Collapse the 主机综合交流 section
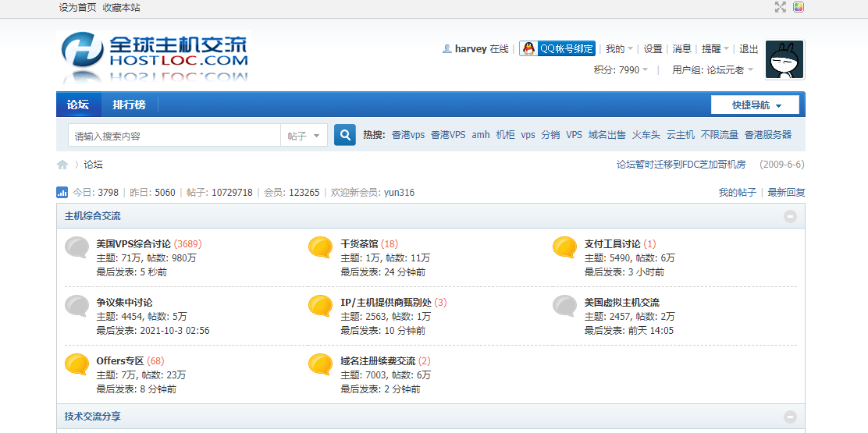The width and height of the screenshot is (868, 433). (790, 216)
